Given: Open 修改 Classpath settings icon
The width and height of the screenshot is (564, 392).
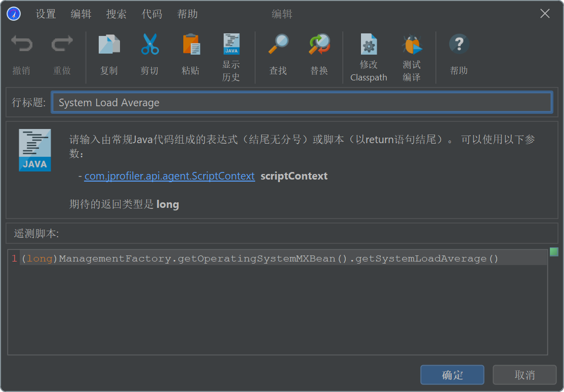Looking at the screenshot, I should coord(369,44).
